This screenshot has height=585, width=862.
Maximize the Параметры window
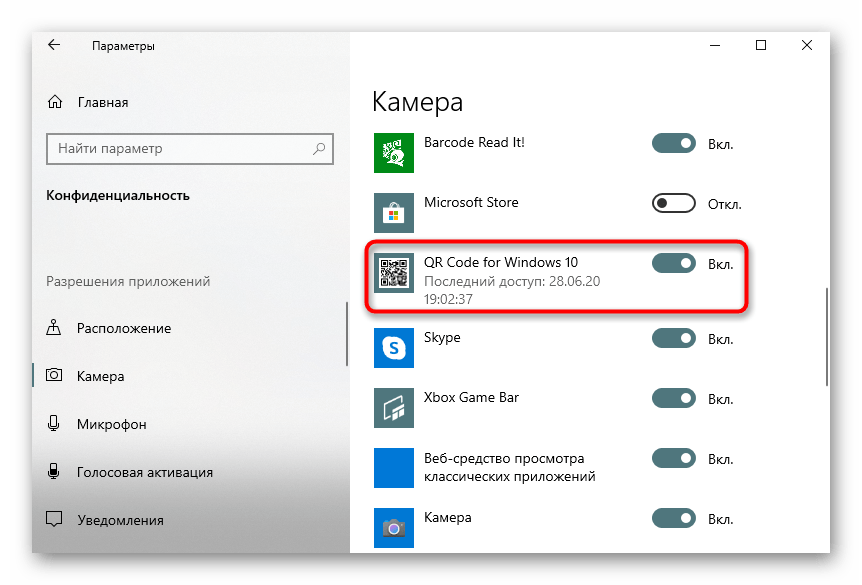coord(761,45)
